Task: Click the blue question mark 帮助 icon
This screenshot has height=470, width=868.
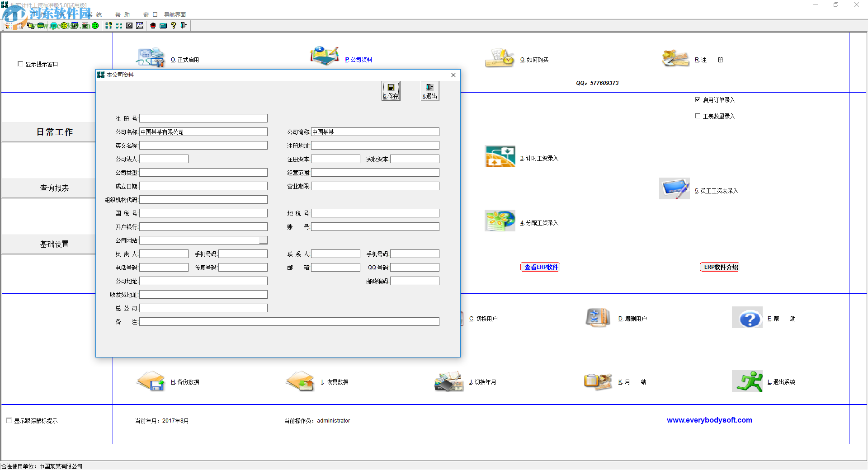Action: pyautogui.click(x=747, y=318)
